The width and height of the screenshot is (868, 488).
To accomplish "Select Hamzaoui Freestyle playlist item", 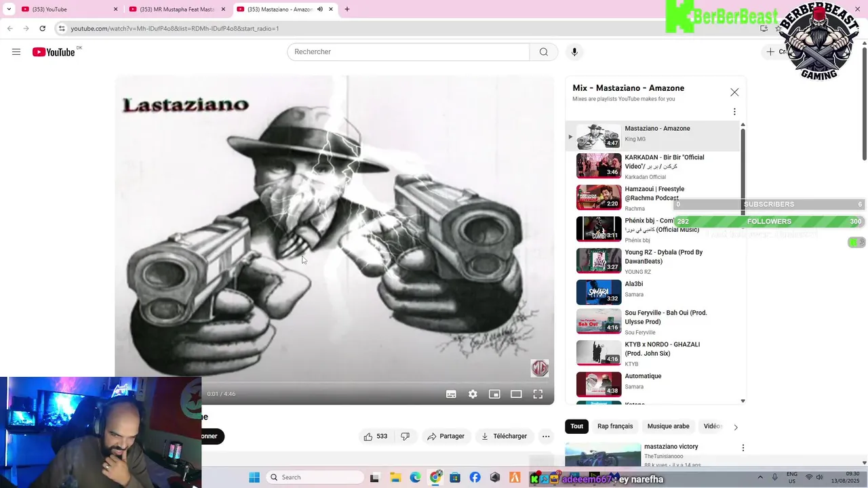I will click(652, 198).
